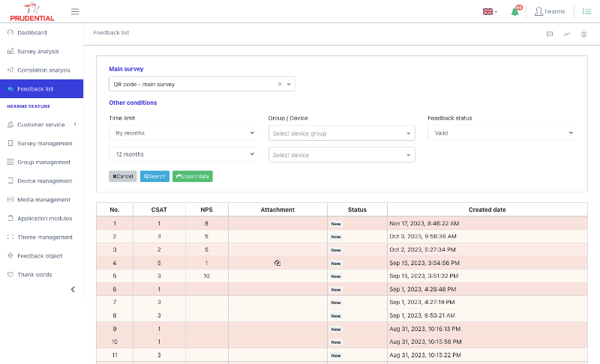600x364 pixels.
Task: Click the New status badge in row 11
Action: pos(336,356)
